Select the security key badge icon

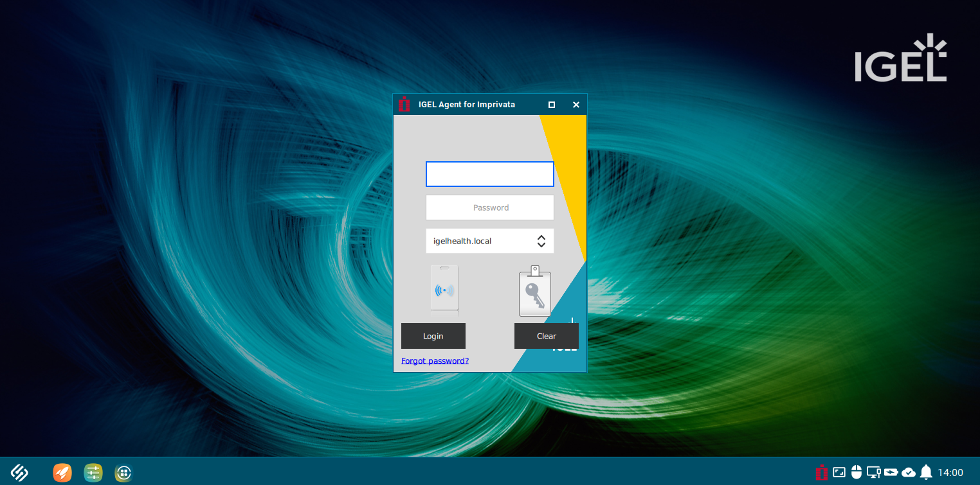[x=534, y=292]
